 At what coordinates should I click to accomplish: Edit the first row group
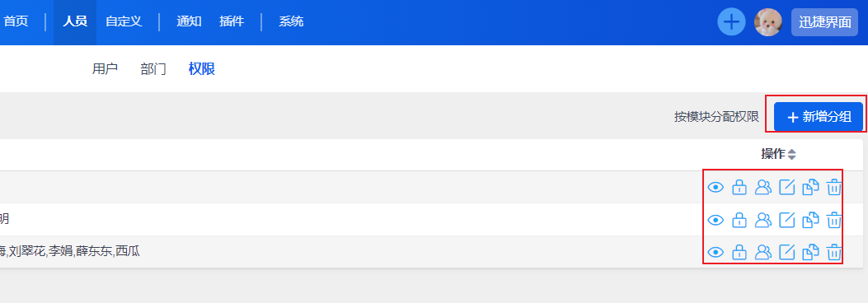click(x=786, y=188)
